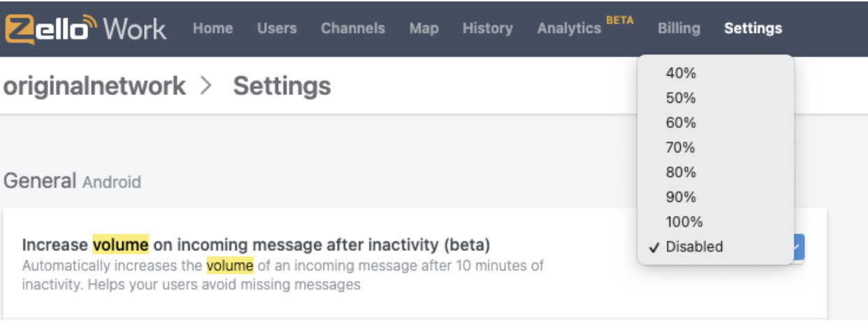868x323 pixels.
Task: Go to the Users section
Action: click(277, 29)
